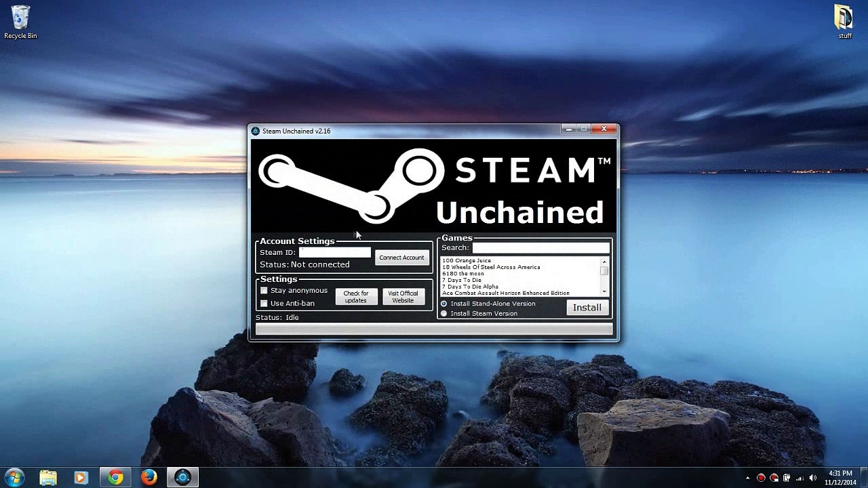This screenshot has width=868, height=488.
Task: Open the Windows Start menu
Action: click(14, 478)
